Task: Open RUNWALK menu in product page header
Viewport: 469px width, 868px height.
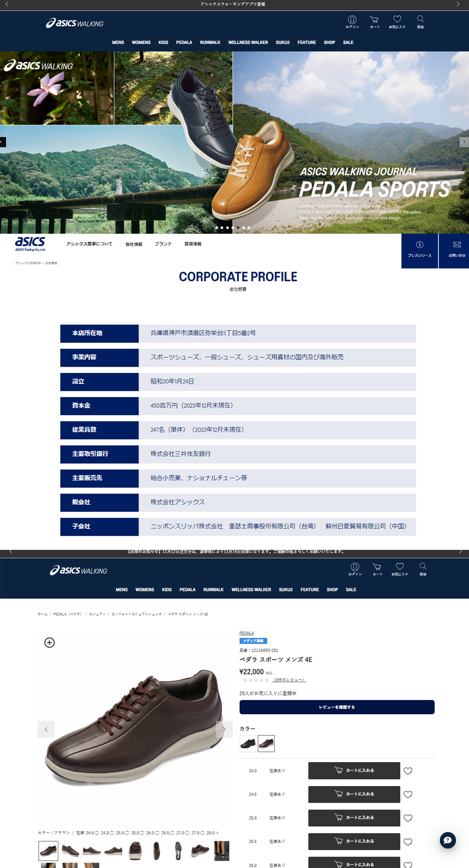Action: 214,589
